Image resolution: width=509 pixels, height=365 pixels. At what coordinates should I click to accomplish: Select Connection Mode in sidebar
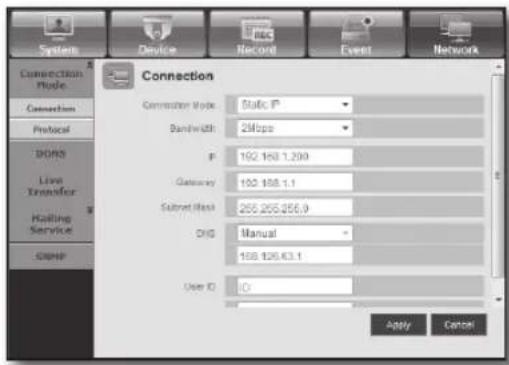tap(51, 79)
